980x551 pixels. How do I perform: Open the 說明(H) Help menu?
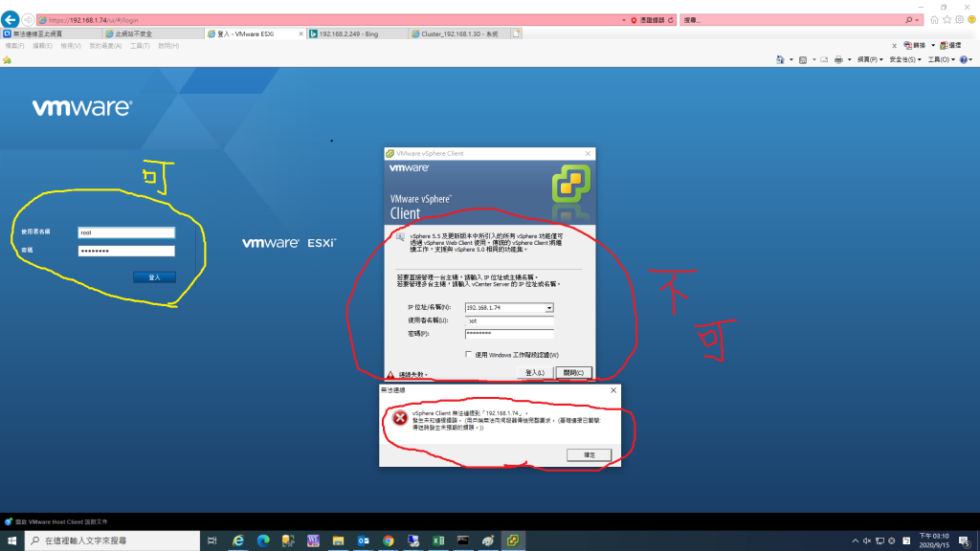168,46
